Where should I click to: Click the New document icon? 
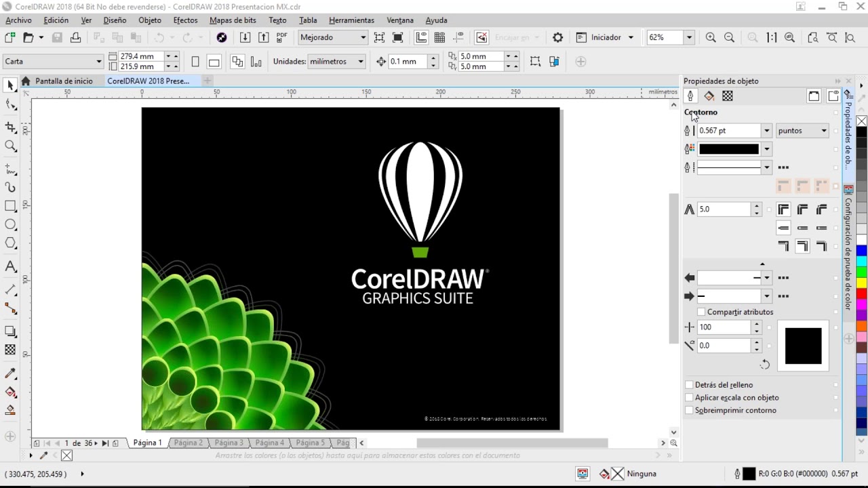9,37
